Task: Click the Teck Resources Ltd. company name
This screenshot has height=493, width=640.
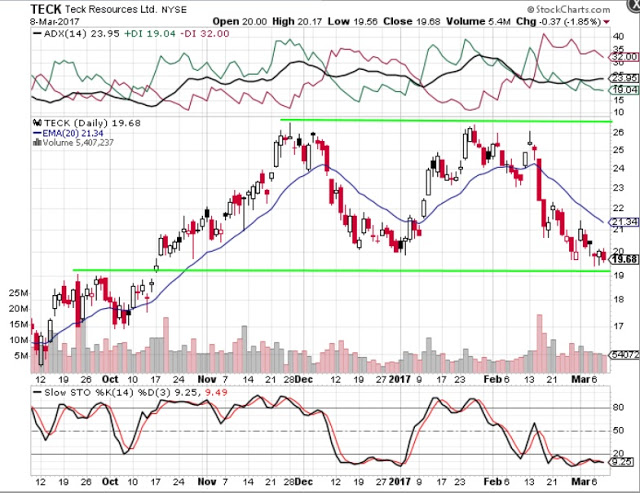Action: click(x=111, y=9)
